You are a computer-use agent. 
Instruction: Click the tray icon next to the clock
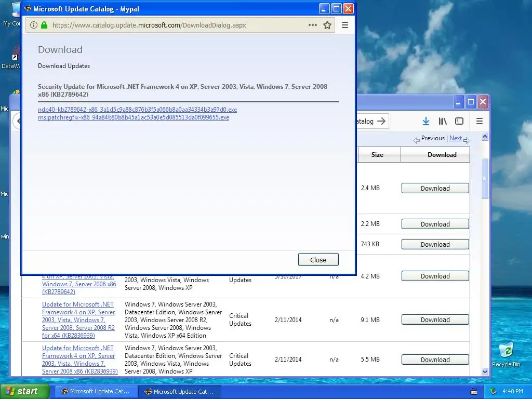click(494, 391)
